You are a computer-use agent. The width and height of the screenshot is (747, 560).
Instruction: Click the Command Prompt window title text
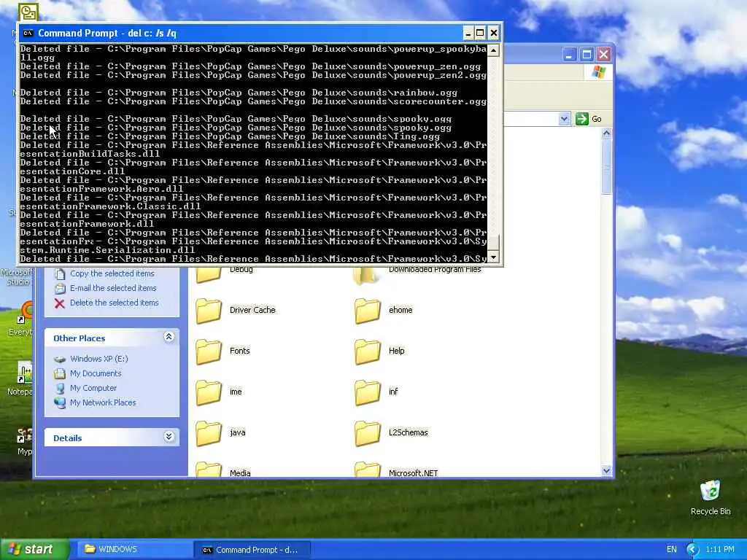tap(107, 34)
